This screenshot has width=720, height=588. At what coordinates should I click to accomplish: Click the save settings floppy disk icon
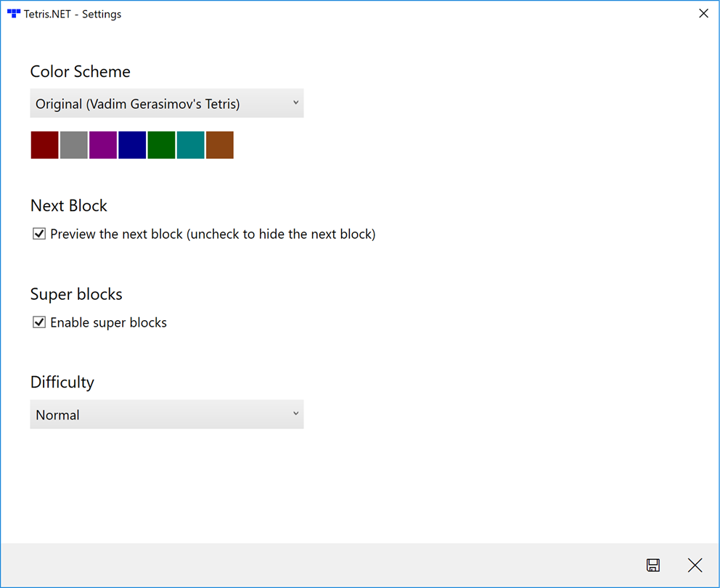652,565
